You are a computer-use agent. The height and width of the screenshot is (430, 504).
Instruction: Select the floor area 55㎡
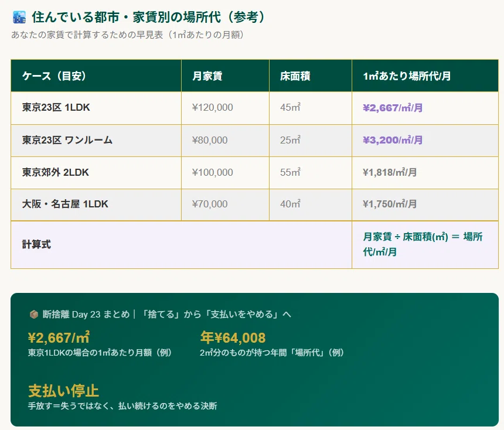[x=290, y=172]
